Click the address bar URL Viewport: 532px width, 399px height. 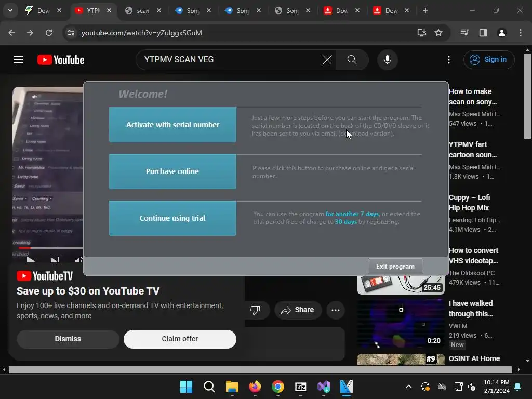click(141, 33)
